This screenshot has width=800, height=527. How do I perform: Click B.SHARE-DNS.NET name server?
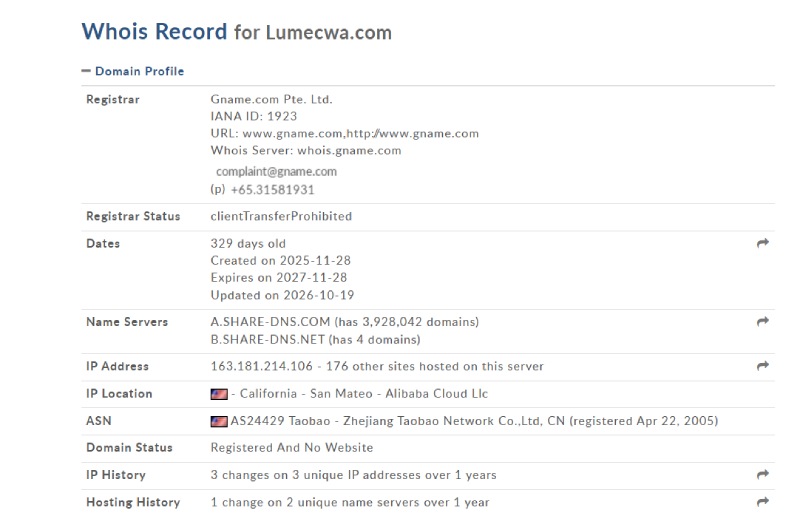[x=268, y=339]
